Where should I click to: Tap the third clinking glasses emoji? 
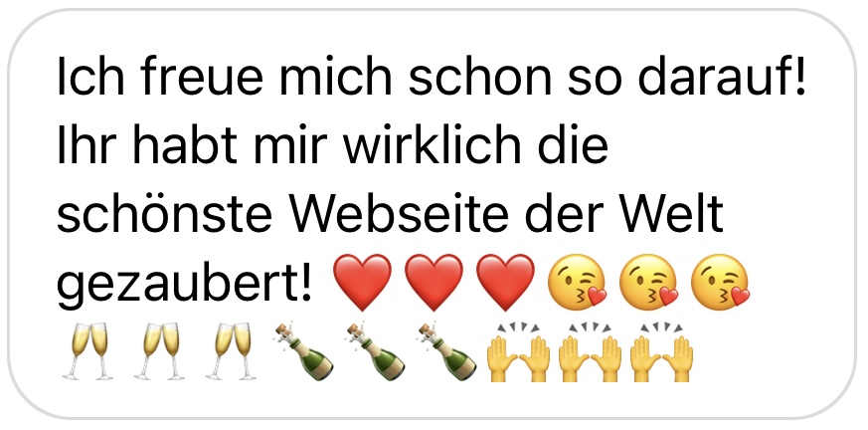(x=232, y=351)
